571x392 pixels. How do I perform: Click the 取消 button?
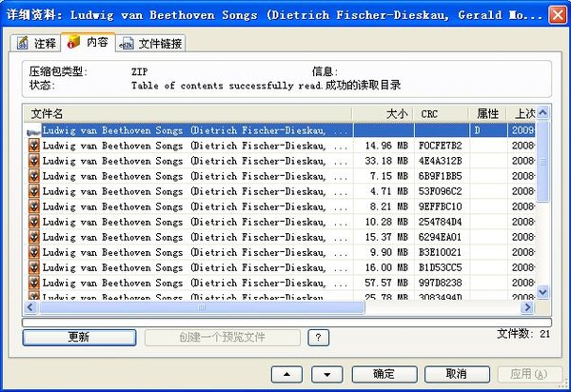click(x=457, y=374)
